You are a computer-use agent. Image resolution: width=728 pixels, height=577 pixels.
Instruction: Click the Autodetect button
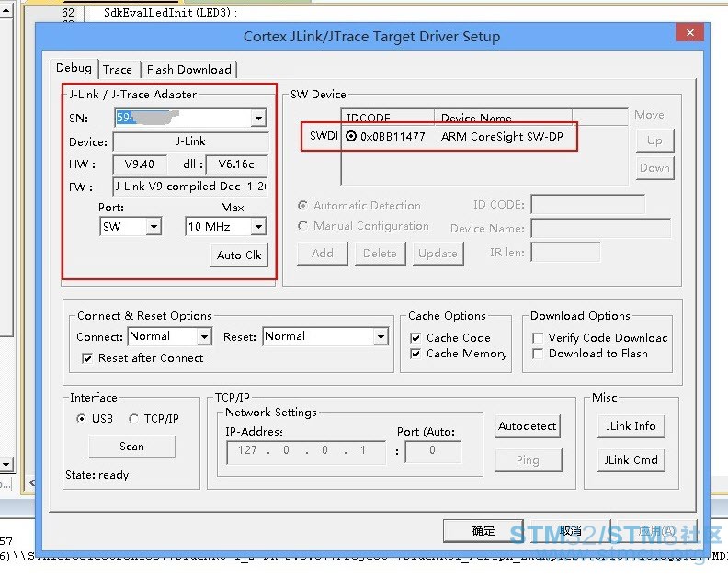(x=527, y=426)
